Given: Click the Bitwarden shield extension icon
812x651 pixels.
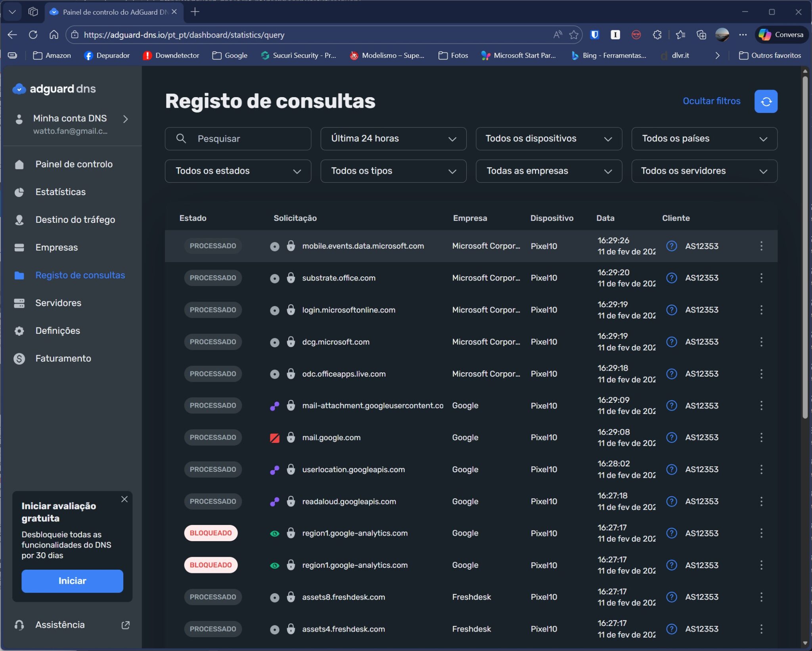Looking at the screenshot, I should pyautogui.click(x=594, y=35).
